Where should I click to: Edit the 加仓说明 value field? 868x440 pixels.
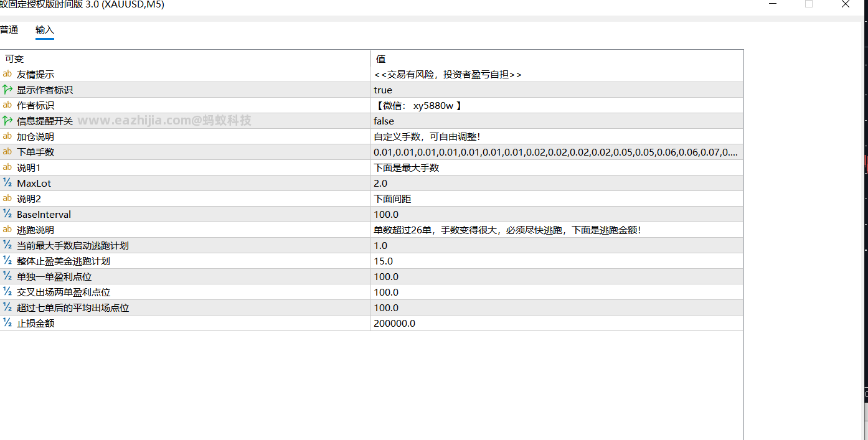pyautogui.click(x=557, y=136)
